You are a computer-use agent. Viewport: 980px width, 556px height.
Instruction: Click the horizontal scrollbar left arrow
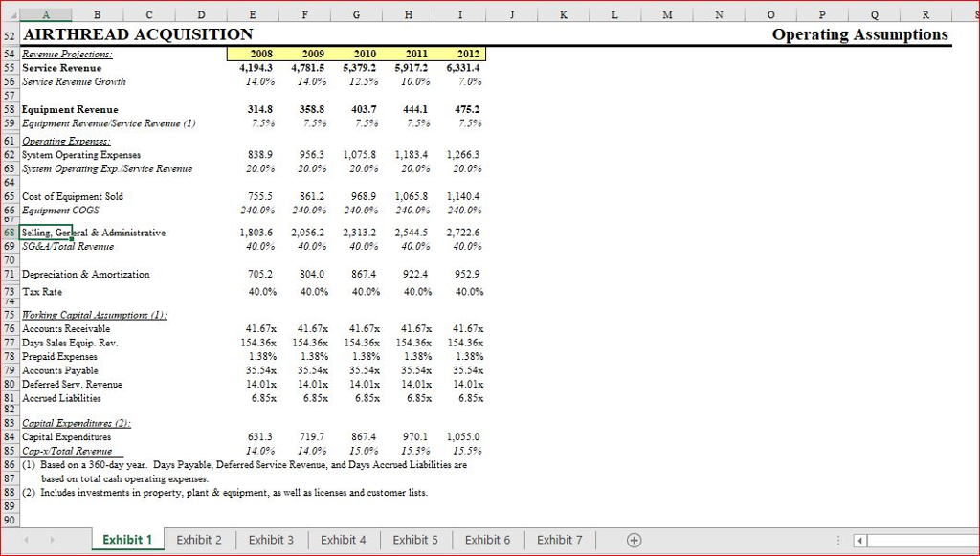coord(860,541)
